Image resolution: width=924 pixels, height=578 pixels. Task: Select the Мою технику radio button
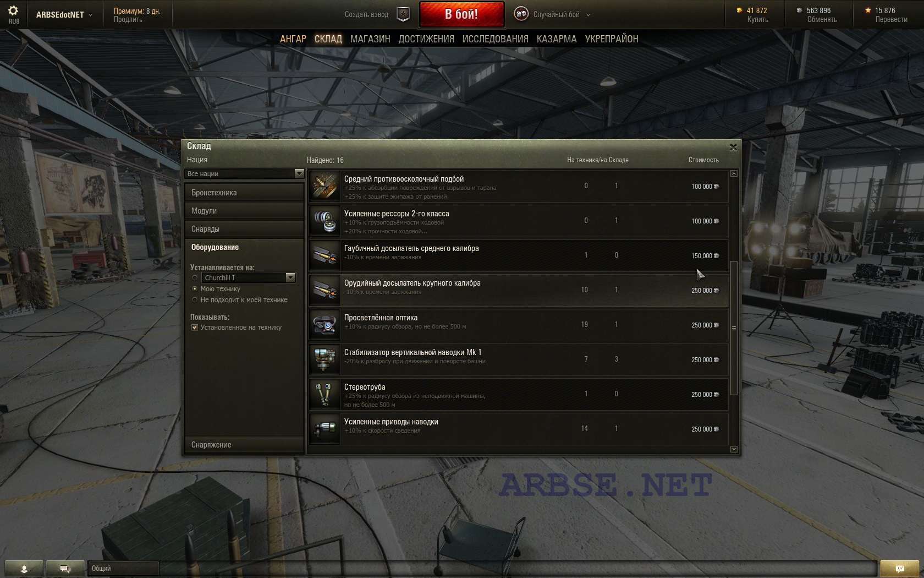pos(195,288)
